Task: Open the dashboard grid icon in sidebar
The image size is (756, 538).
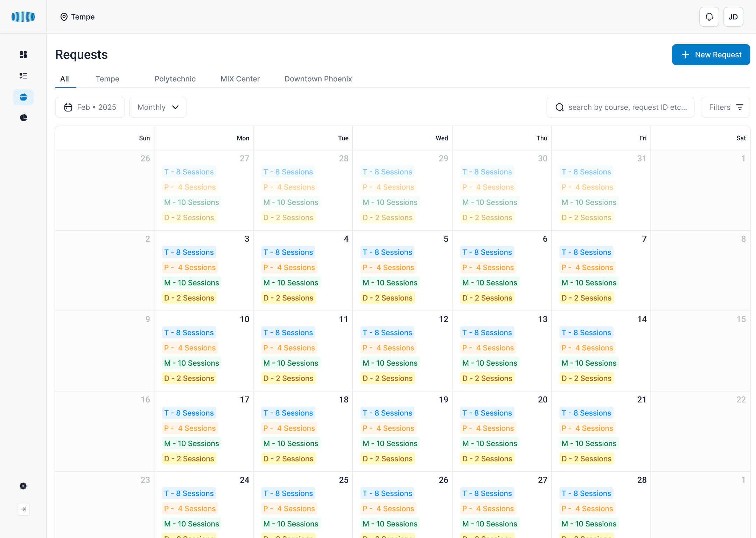Action: coord(23,55)
